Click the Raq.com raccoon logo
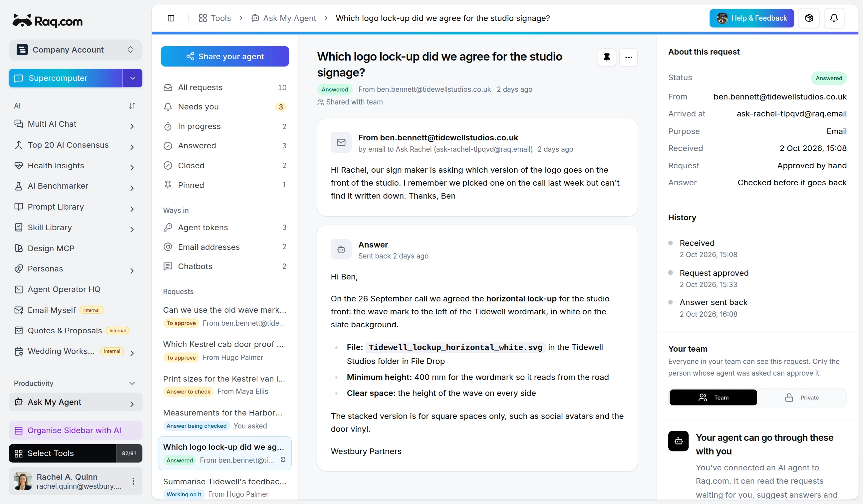 click(48, 21)
